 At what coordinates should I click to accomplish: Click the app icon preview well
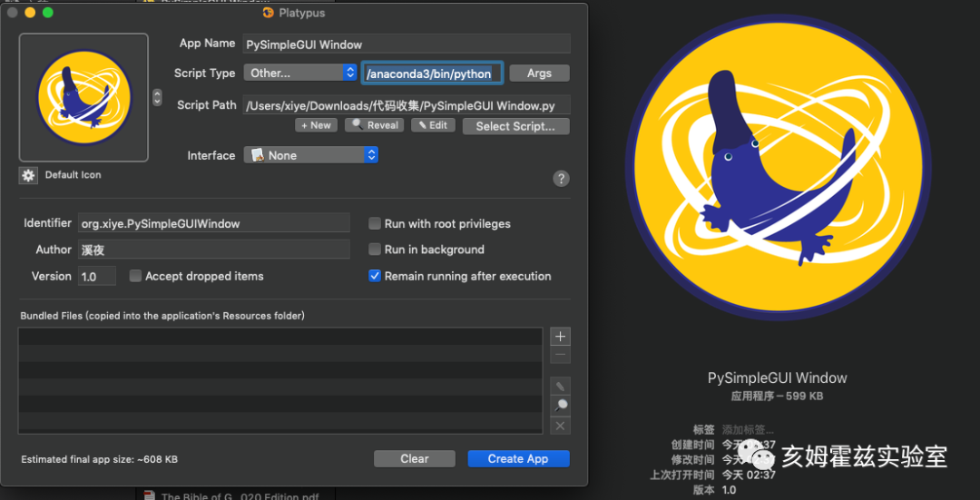pos(83,97)
